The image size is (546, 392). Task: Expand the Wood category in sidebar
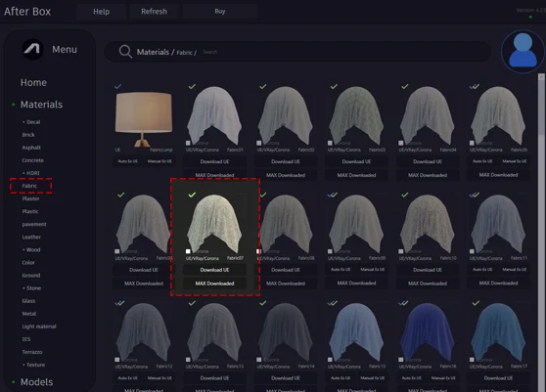(x=31, y=249)
